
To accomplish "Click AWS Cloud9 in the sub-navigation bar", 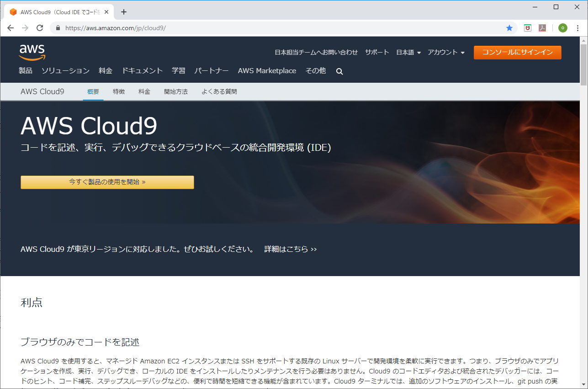I will pyautogui.click(x=42, y=91).
